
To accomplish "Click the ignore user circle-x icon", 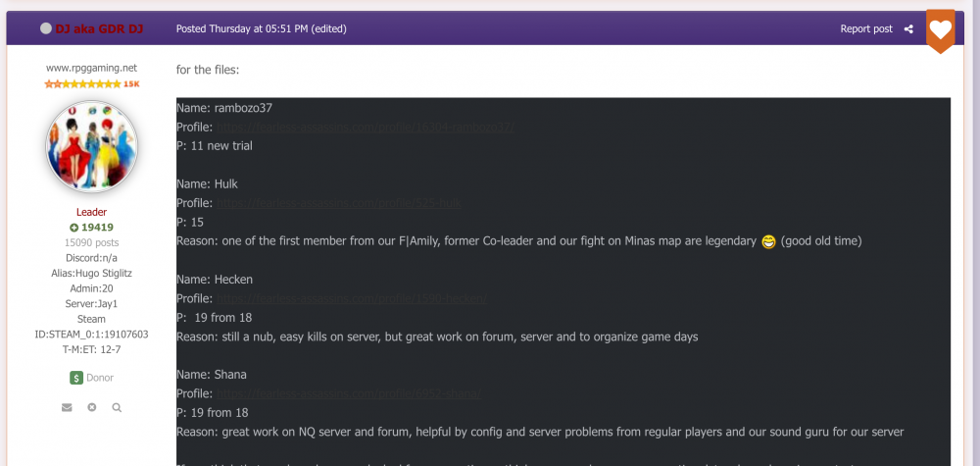I will point(92,408).
